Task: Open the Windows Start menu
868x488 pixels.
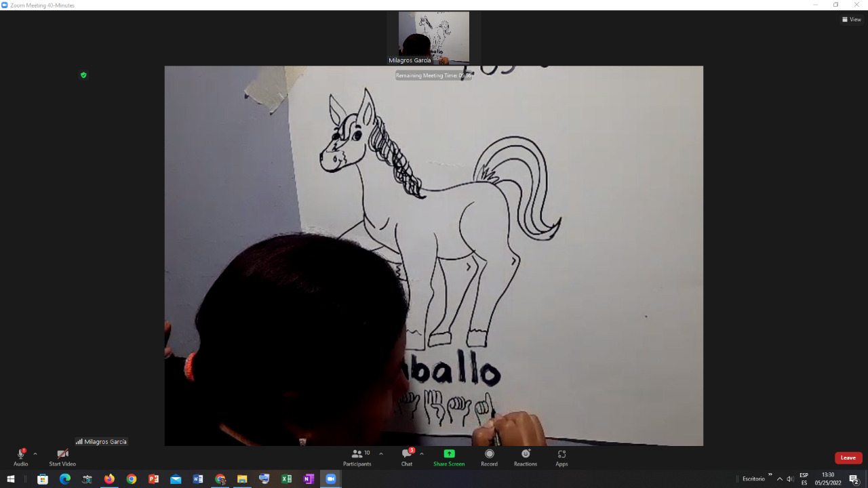Action: pos(11,479)
